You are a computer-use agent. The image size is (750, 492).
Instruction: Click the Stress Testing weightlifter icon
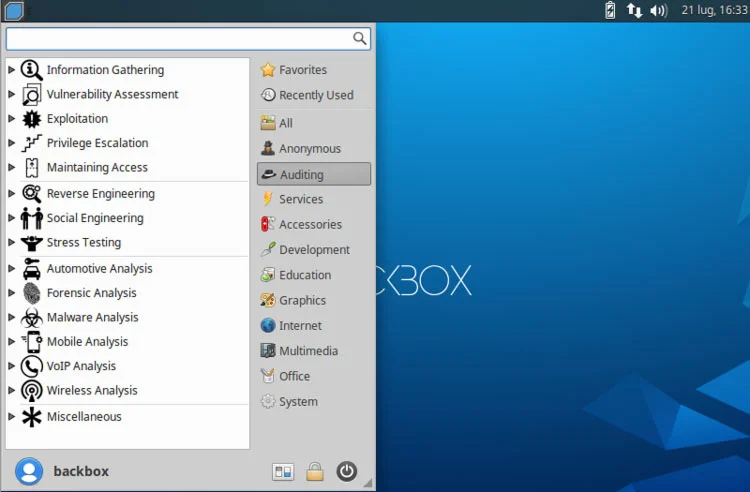click(32, 242)
